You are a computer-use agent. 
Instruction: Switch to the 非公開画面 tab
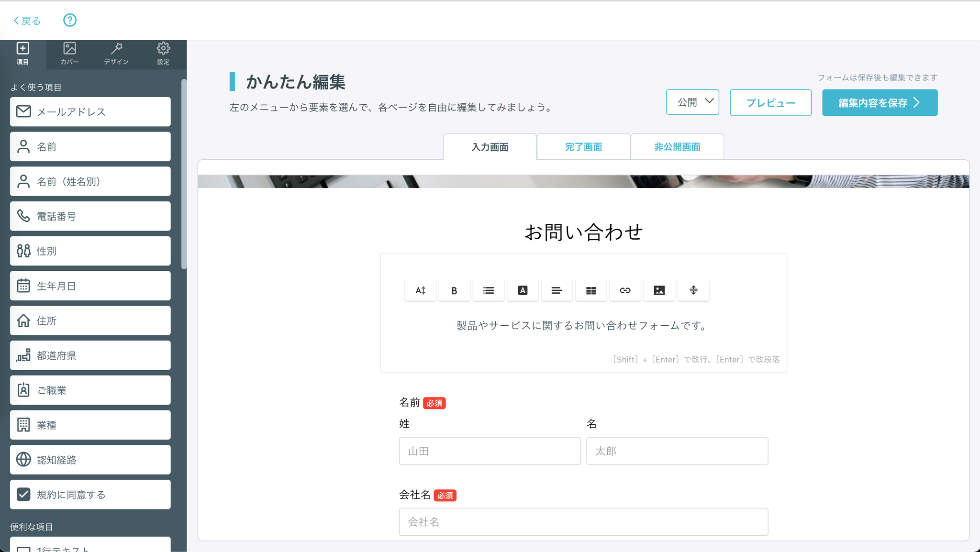pyautogui.click(x=677, y=146)
